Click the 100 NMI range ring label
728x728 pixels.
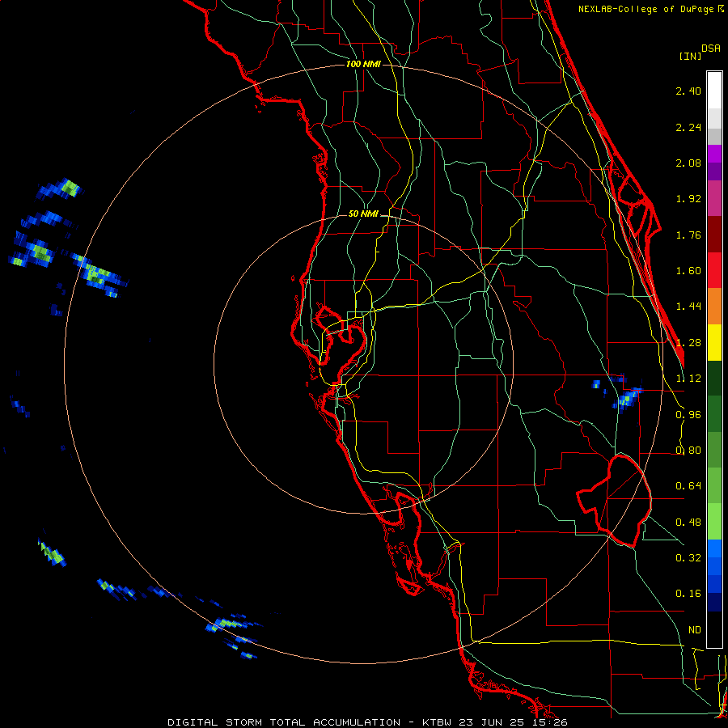363,64
